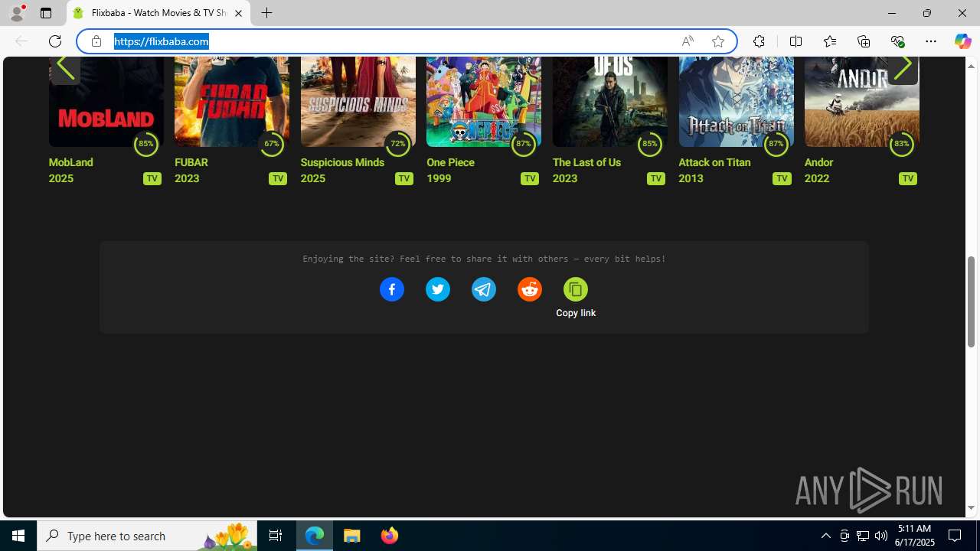
Task: Open the FUBAR title link
Action: 191,162
